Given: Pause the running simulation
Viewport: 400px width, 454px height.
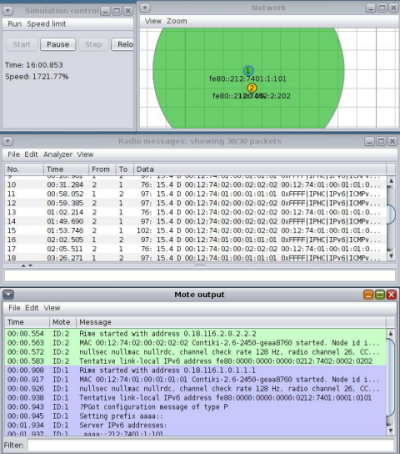Looking at the screenshot, I should pos(58,44).
